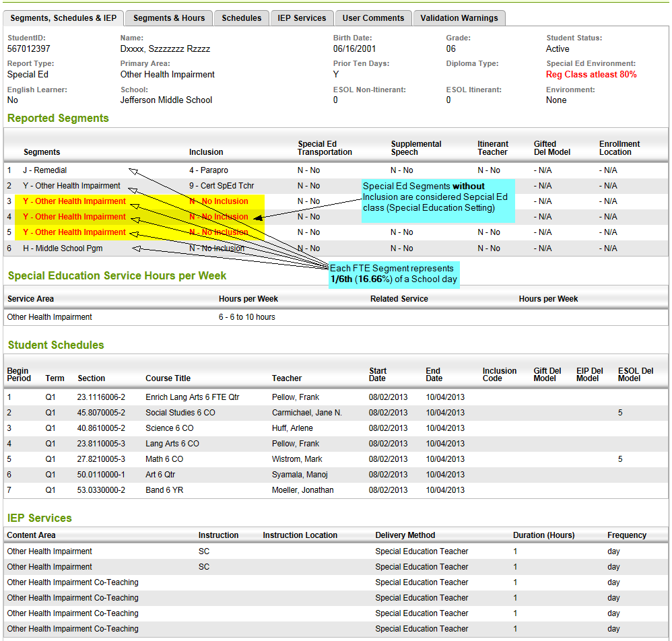Click the Special Education Service Hours per Week heading
This screenshot has height=641, width=672.
pyautogui.click(x=117, y=275)
